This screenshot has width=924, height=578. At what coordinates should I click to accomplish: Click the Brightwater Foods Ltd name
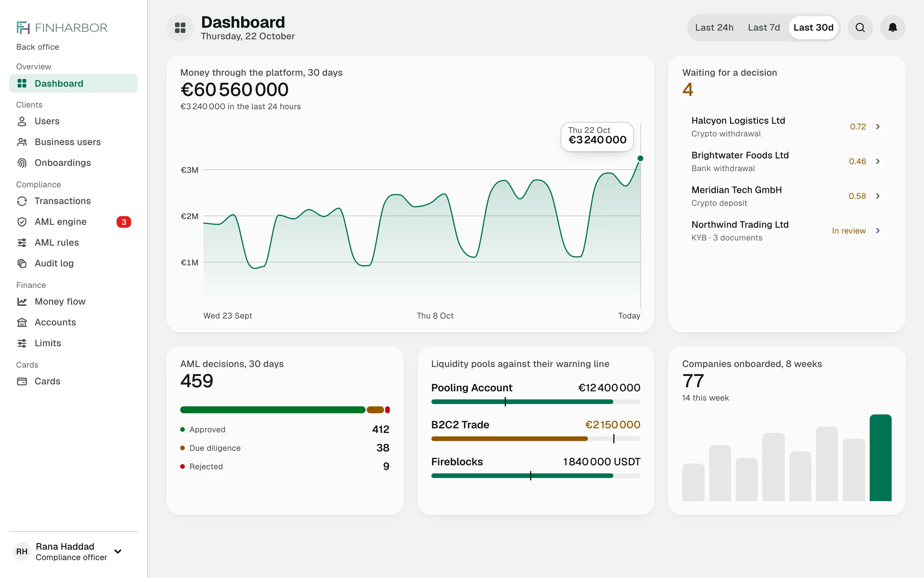click(x=740, y=155)
